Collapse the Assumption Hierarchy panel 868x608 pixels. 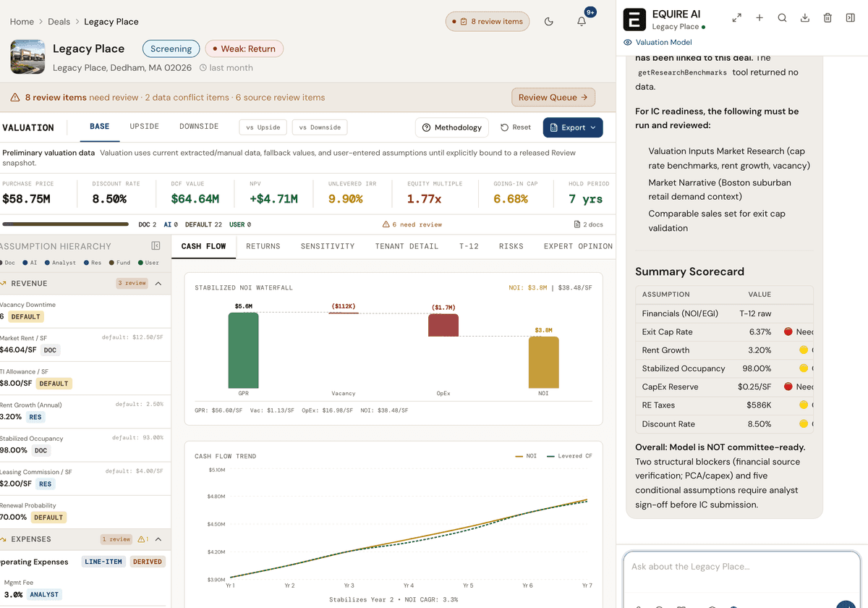pos(156,246)
